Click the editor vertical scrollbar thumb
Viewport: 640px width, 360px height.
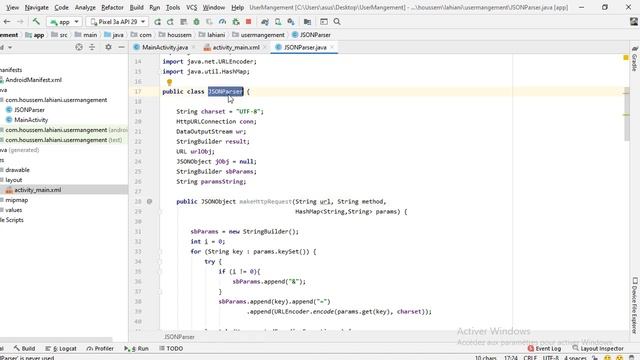(x=627, y=114)
